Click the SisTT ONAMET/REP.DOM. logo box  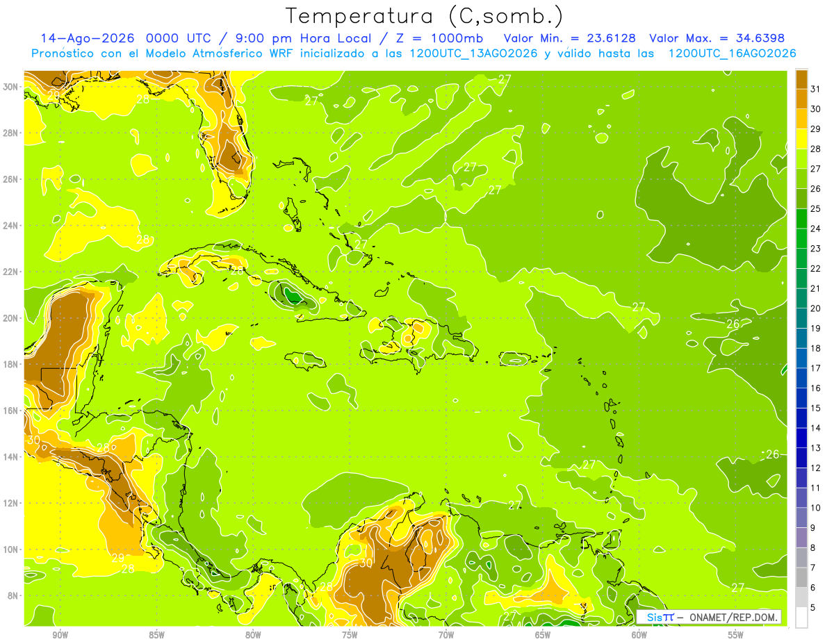click(x=709, y=617)
